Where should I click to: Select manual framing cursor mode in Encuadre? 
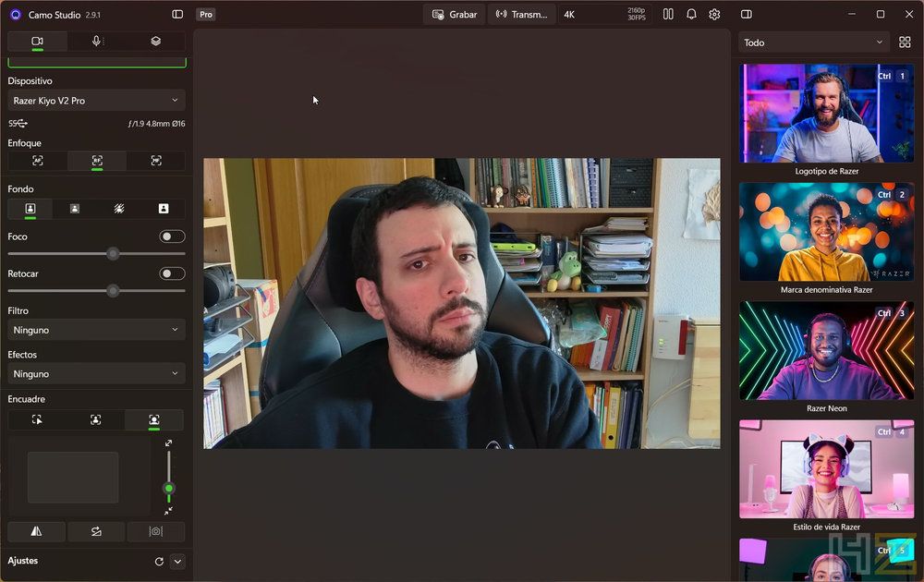[x=37, y=420]
